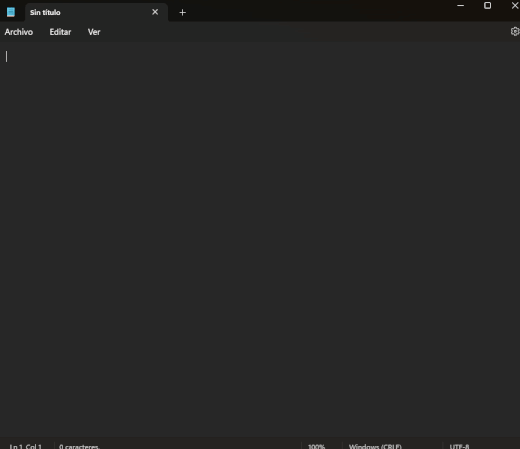Click the Windows (CRLF) line ending indicator
Screen dimensions: 520x449
click(375, 446)
